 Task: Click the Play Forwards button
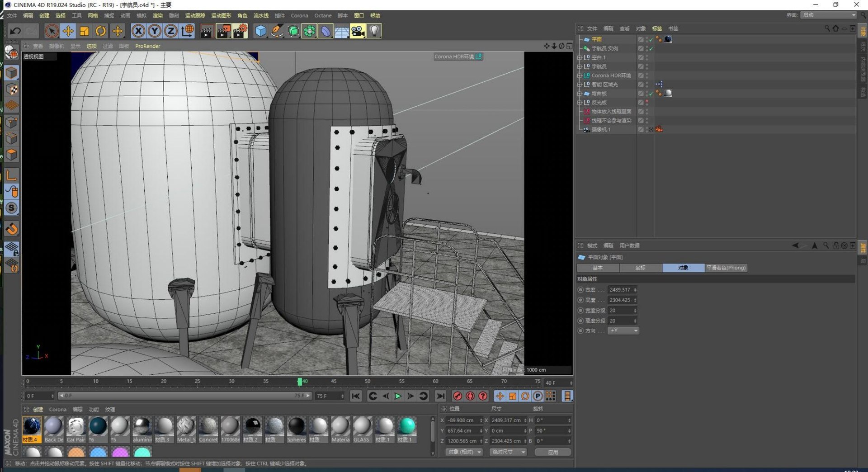point(398,396)
